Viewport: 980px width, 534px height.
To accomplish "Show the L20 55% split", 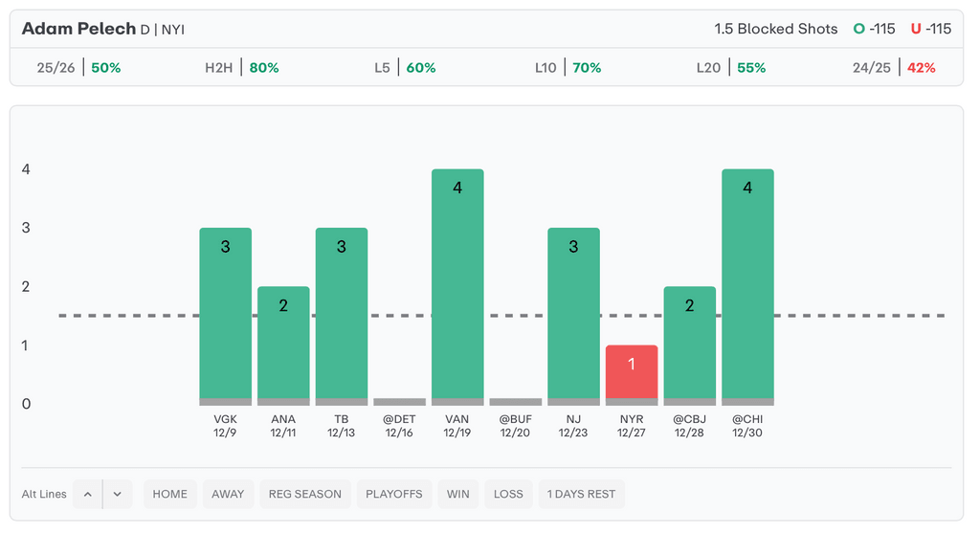I will point(730,68).
